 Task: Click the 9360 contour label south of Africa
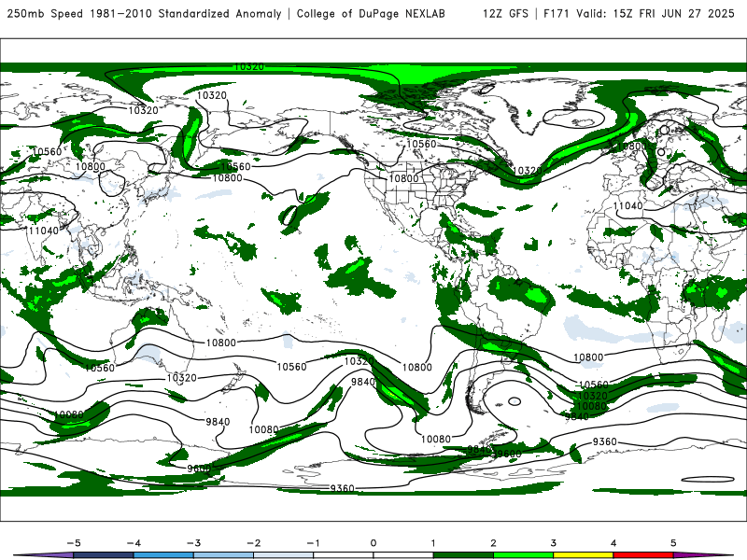pyautogui.click(x=604, y=441)
